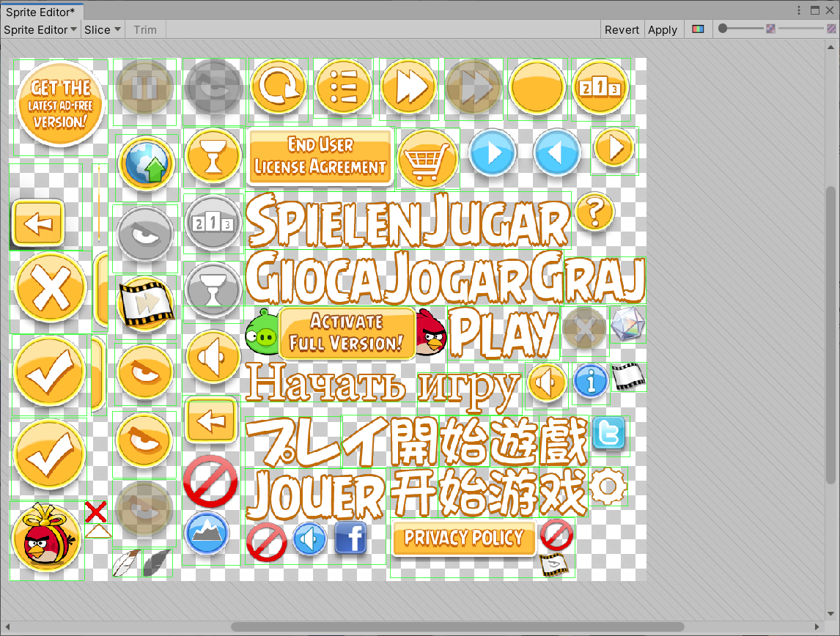Select the film strip fast-forward sprite
Screen dimensions: 840x636
pos(146,303)
